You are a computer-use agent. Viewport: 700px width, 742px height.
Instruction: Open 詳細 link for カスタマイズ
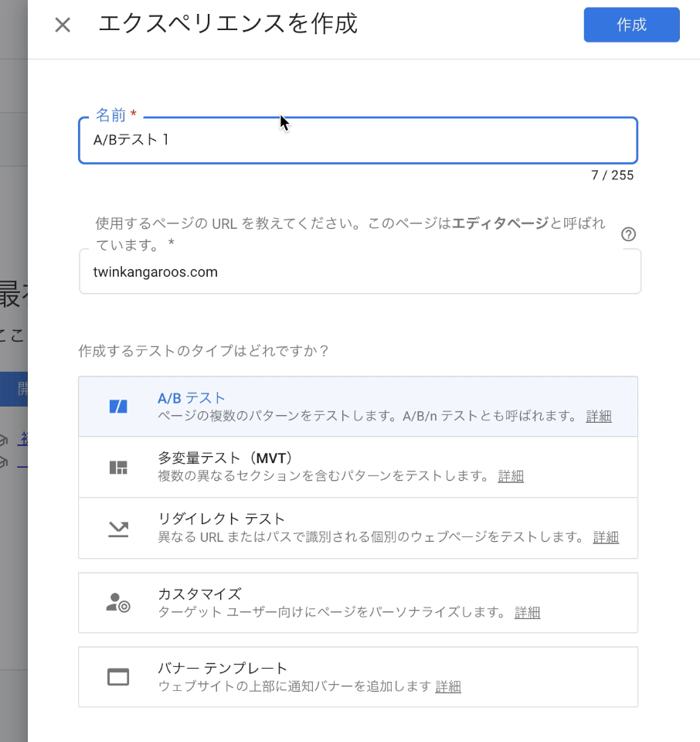tap(528, 612)
